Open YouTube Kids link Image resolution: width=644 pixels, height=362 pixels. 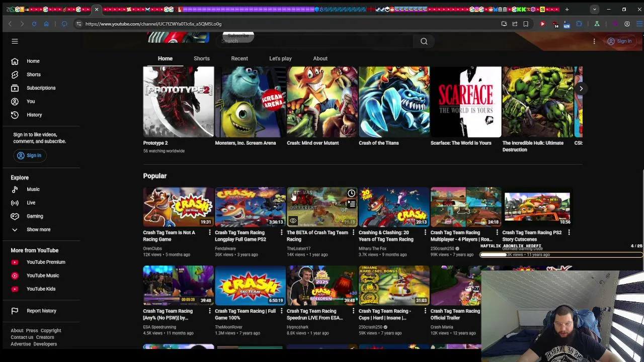coord(40,289)
